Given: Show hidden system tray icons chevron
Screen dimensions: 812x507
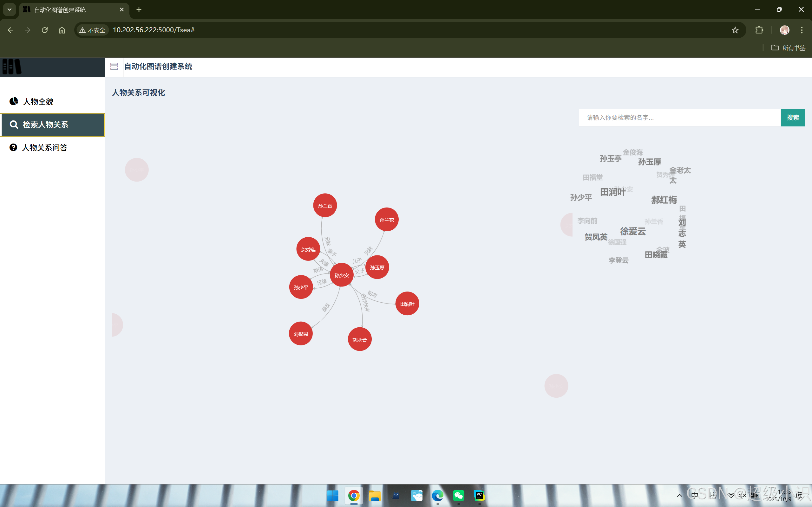Looking at the screenshot, I should [x=679, y=495].
